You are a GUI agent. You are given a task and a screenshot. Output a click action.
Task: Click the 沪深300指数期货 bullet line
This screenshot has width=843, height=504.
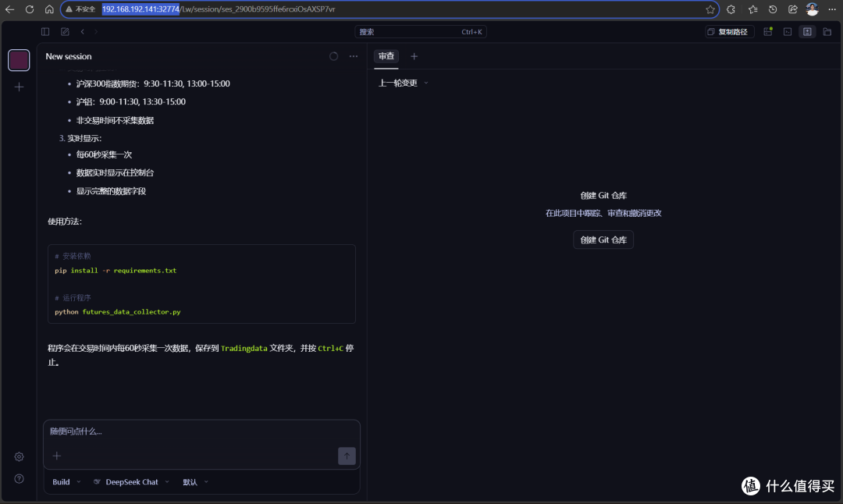tap(153, 83)
